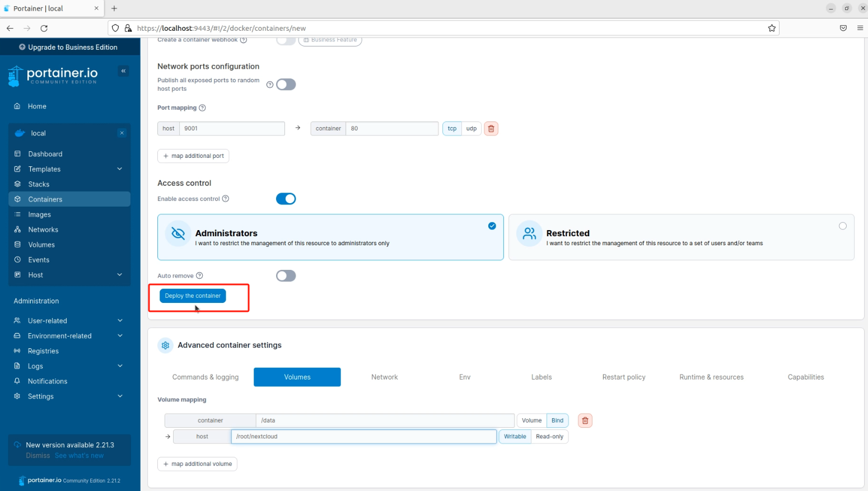Delete the 9001 port mapping row
The width and height of the screenshot is (868, 491).
(491, 129)
